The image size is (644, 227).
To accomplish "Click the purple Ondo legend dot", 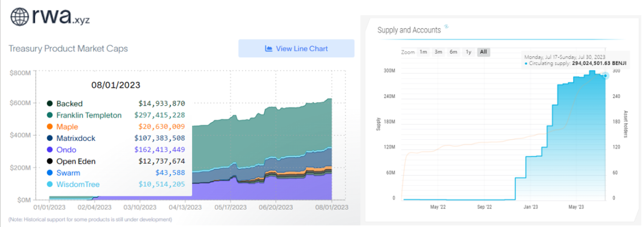I will tap(49, 150).
